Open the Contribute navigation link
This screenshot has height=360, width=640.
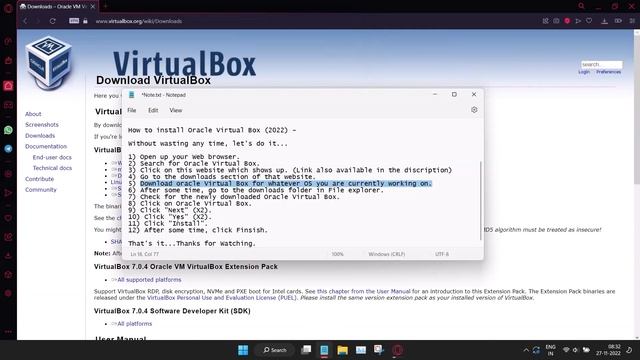[x=39, y=179]
